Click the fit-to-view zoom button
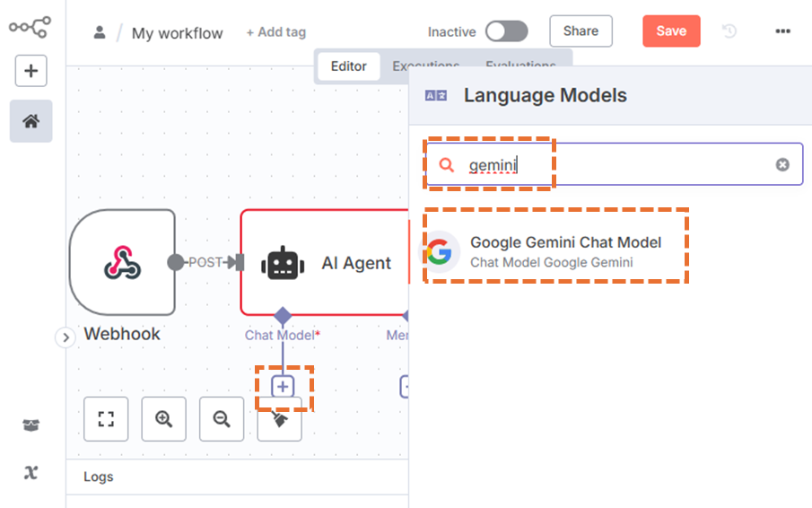The width and height of the screenshot is (812, 508). (x=106, y=419)
